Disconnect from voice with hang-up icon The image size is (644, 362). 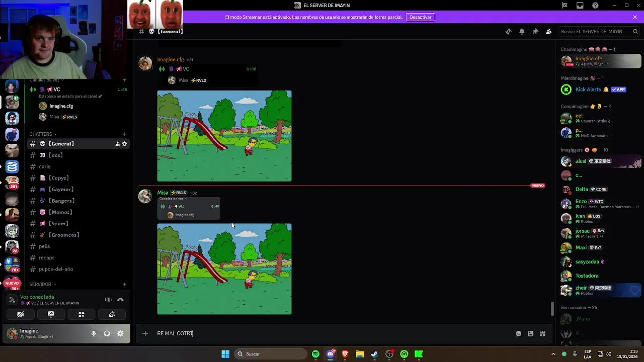point(120,300)
